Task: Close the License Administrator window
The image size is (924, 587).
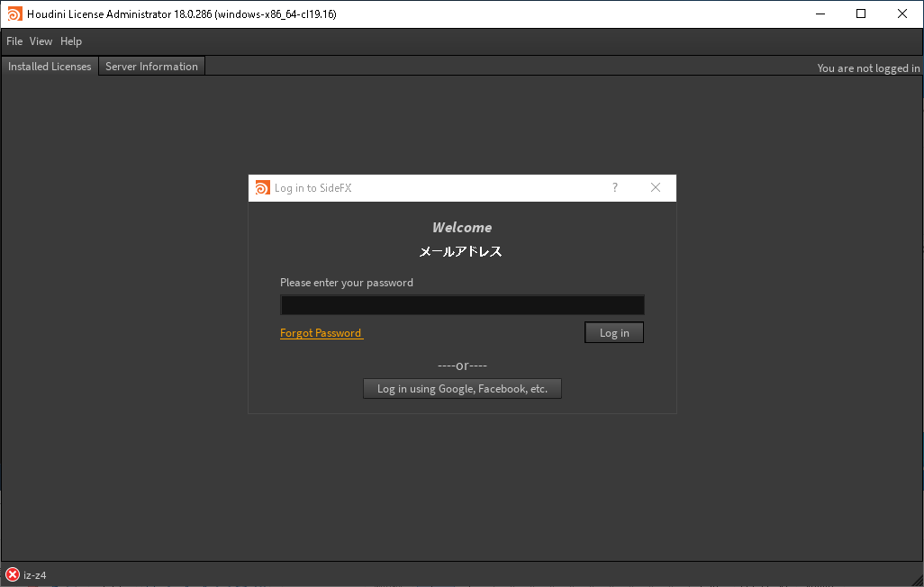Action: coord(902,14)
